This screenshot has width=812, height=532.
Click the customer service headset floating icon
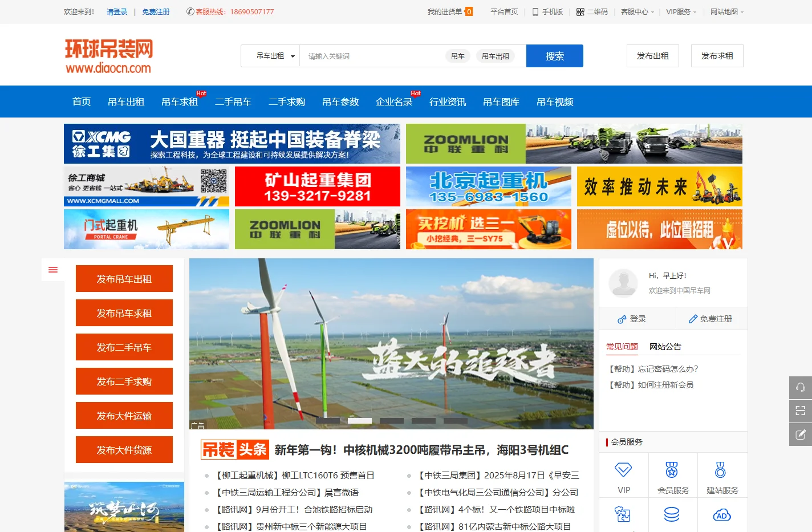pos(801,388)
